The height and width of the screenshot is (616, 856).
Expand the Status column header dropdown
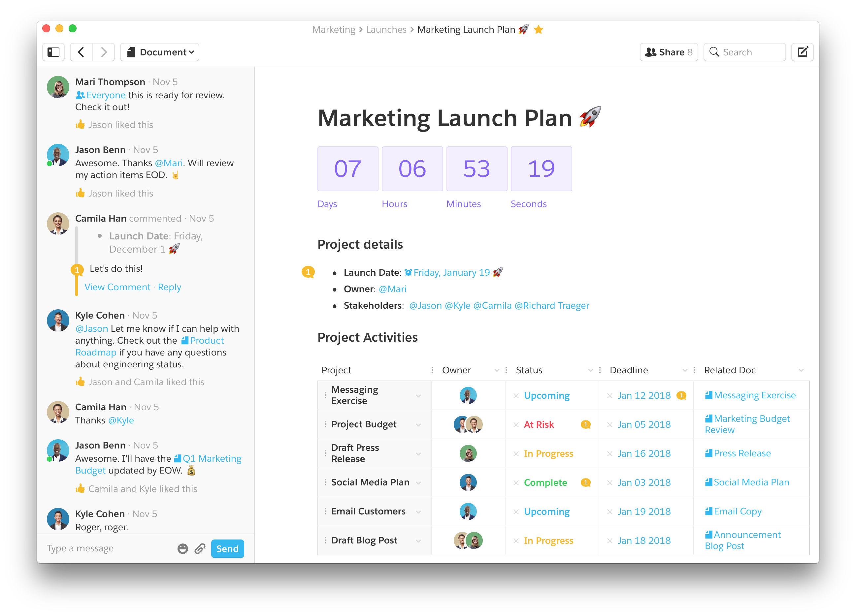(x=590, y=370)
